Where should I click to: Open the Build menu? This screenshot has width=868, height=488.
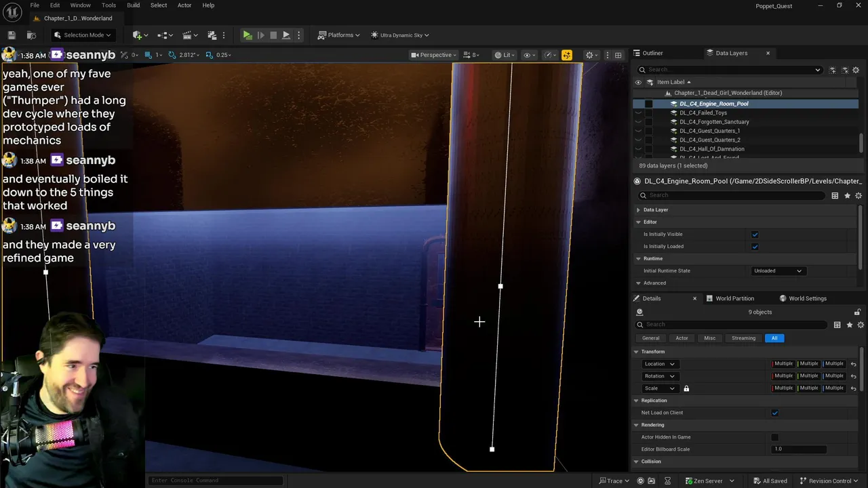pyautogui.click(x=133, y=5)
